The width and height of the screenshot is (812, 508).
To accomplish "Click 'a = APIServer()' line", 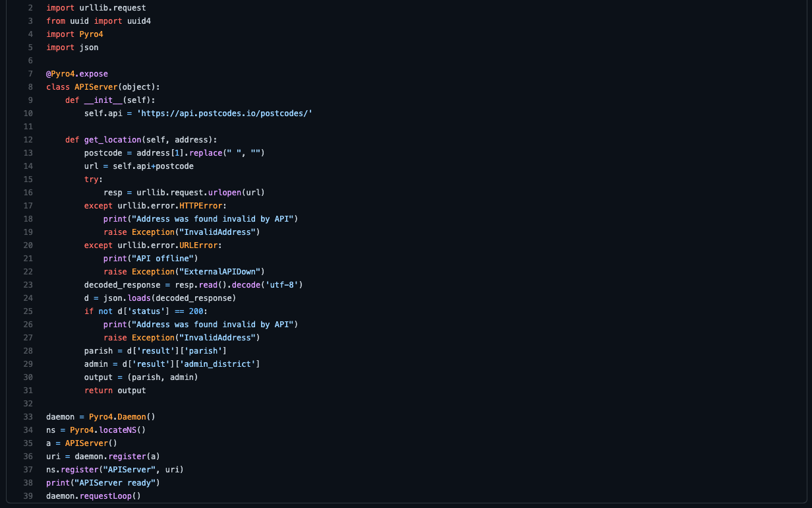I will 82,443.
